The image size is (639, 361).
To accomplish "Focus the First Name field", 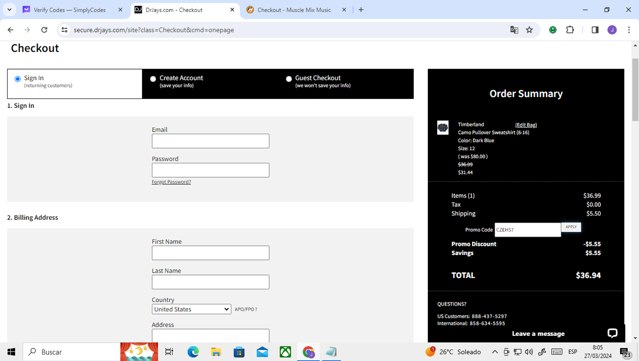I will pyautogui.click(x=211, y=253).
